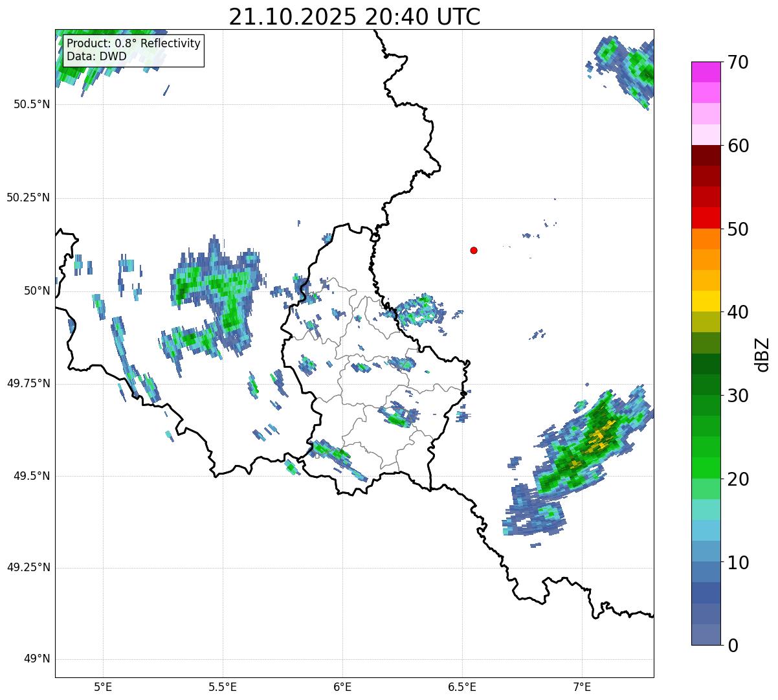Click the longitude label 6°E
This screenshot has width=778, height=700.
(x=342, y=688)
